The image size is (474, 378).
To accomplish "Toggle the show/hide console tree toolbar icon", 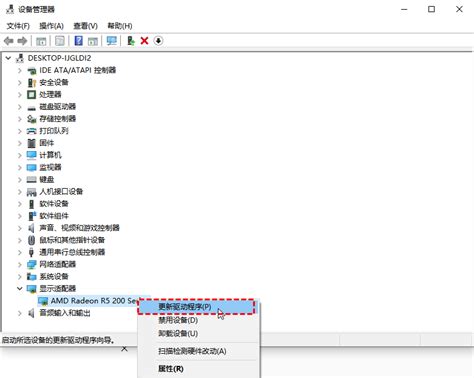I will (41, 41).
